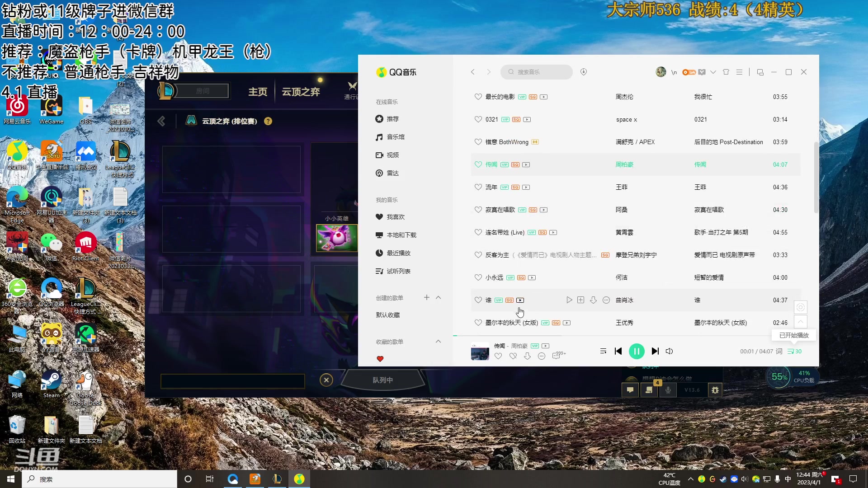Screen dimensions: 868x488
Task: Click the song progress bar
Action: [x=636, y=336]
